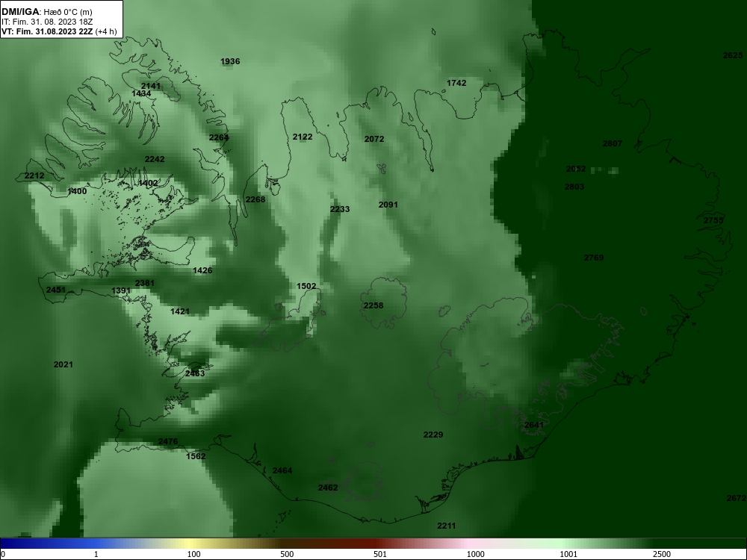Image resolution: width=747 pixels, height=560 pixels.
Task: Click the color scale label 100
Action: (194, 554)
